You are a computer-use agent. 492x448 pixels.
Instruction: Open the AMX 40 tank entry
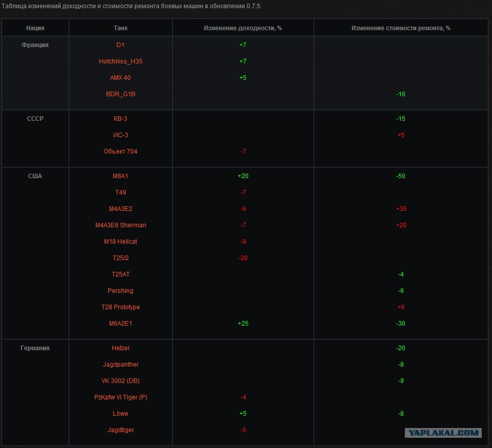[x=120, y=77]
